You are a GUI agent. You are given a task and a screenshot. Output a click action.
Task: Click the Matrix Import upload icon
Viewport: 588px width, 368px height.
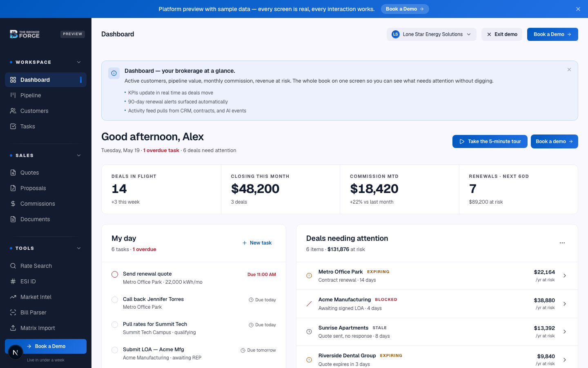click(x=13, y=328)
